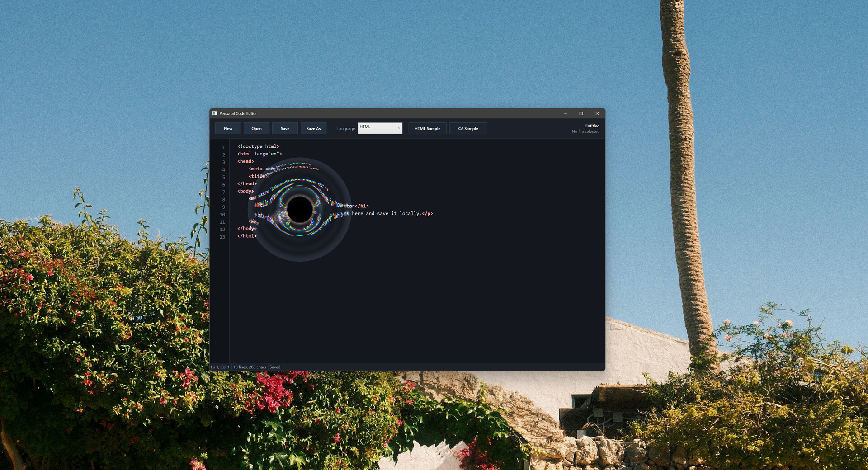Open a file with the Open button

tap(256, 129)
